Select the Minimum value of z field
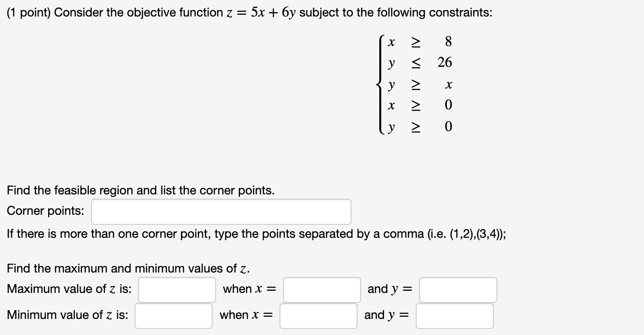Viewport: 644px width, 335px height. (x=173, y=315)
